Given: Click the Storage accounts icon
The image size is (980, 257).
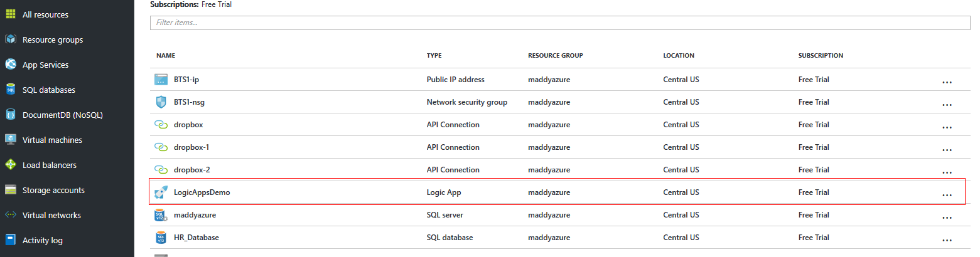Looking at the screenshot, I should pos(11,190).
